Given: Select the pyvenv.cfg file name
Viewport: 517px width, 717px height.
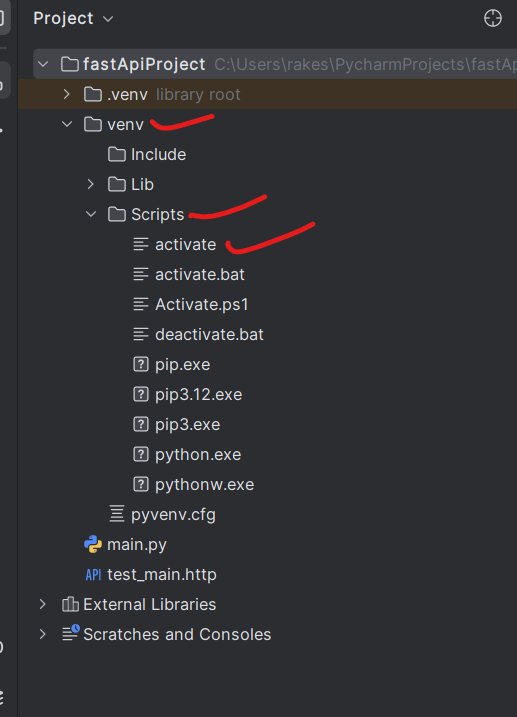Looking at the screenshot, I should 173,515.
